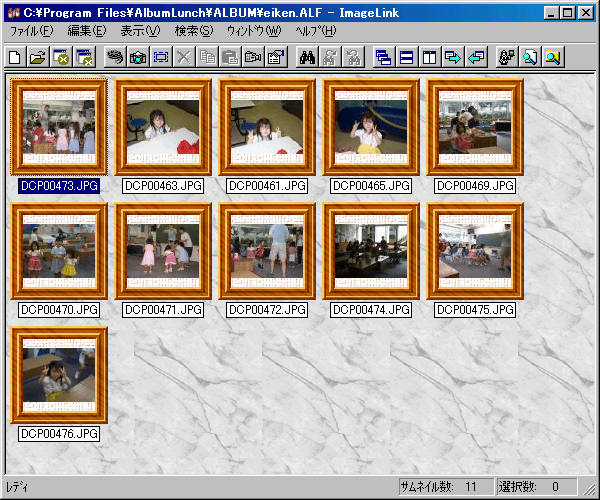Click the highlighted DCP00473.JPG filename label
This screenshot has height=500, width=600.
[x=59, y=186]
